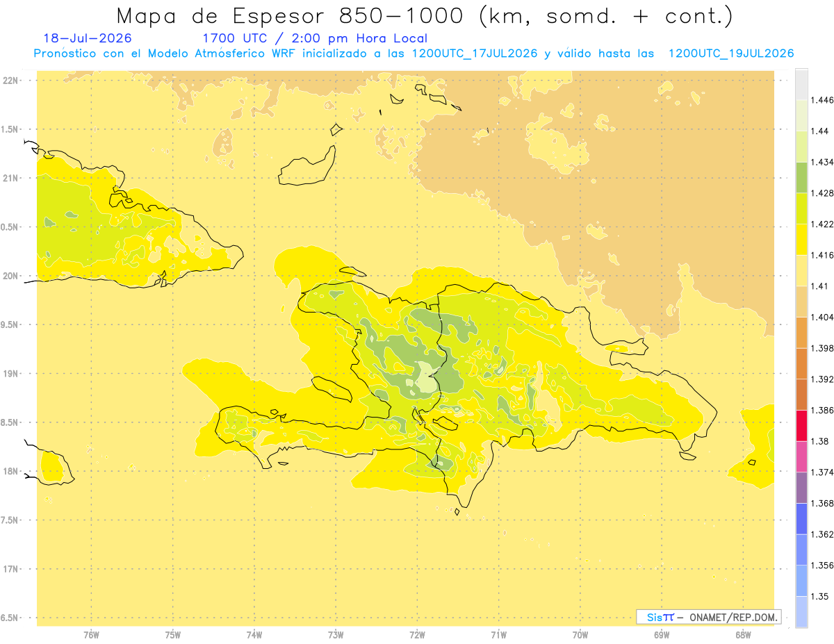Image resolution: width=834 pixels, height=644 pixels.
Task: Click the '1.392' colorbar value
Action: coord(823,379)
